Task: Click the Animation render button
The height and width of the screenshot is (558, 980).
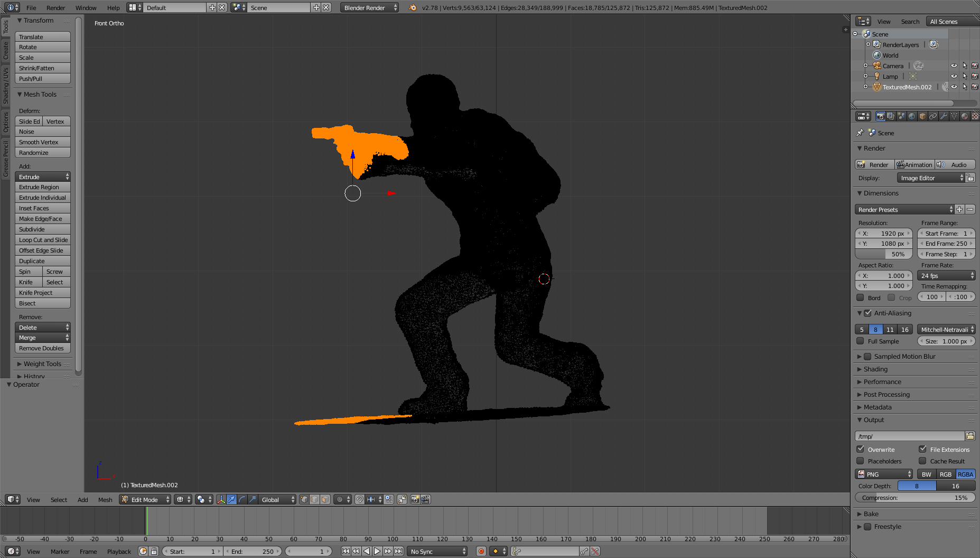Action: (x=914, y=164)
